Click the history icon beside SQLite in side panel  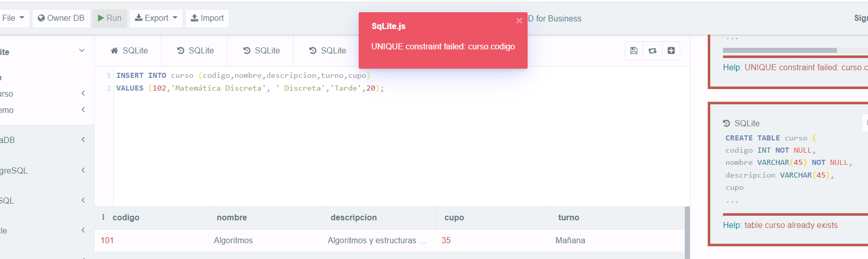tap(726, 123)
